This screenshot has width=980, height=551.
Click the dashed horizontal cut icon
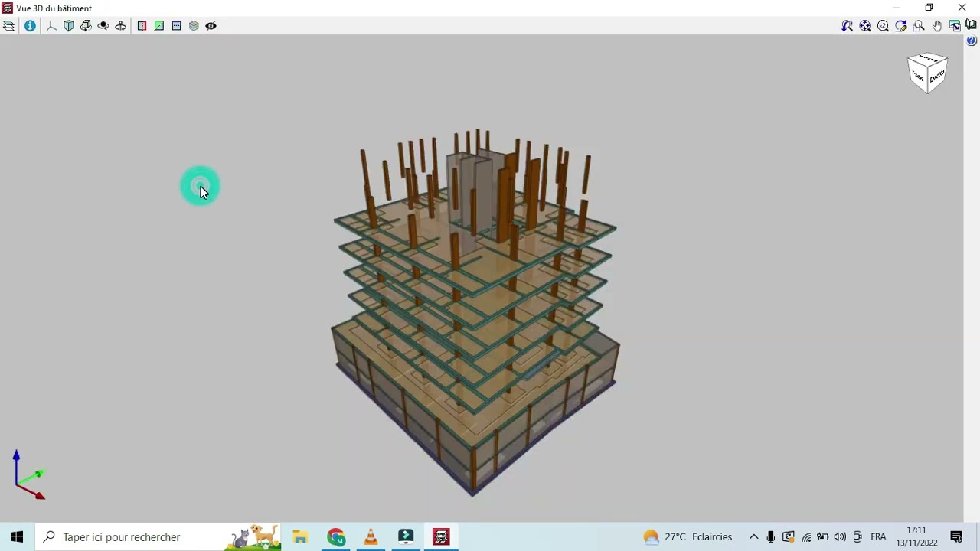[176, 26]
